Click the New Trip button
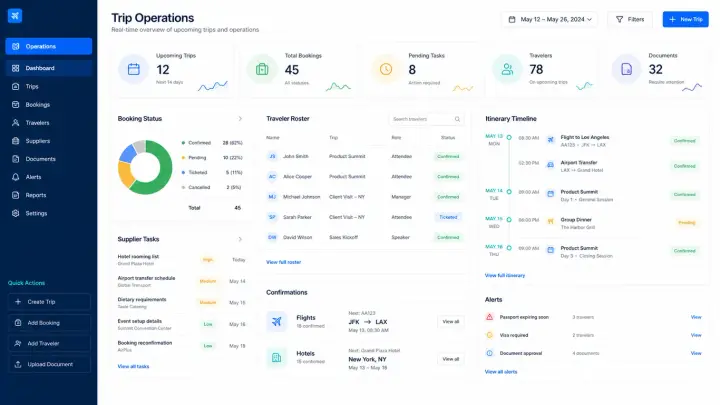This screenshot has height=405, width=720. coord(685,19)
